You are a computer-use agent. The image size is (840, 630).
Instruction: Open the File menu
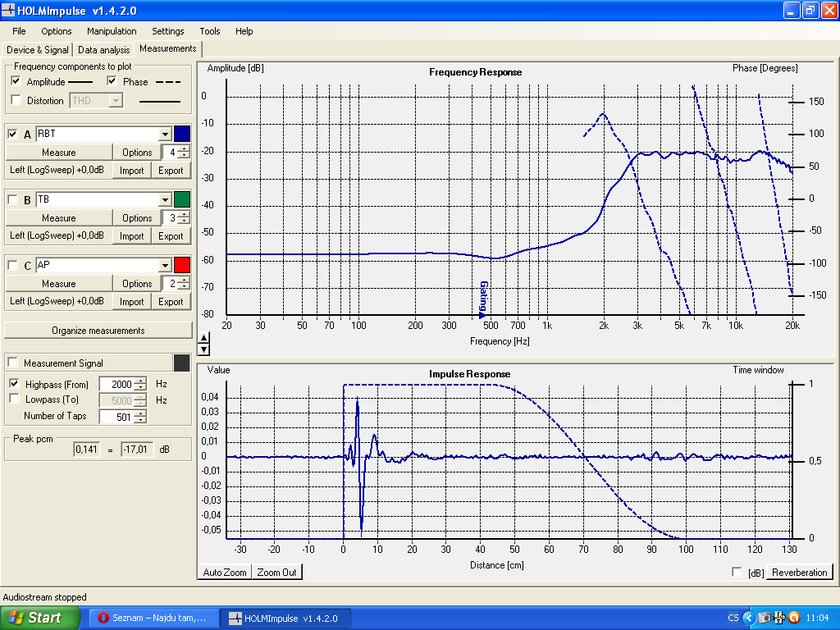click(19, 31)
